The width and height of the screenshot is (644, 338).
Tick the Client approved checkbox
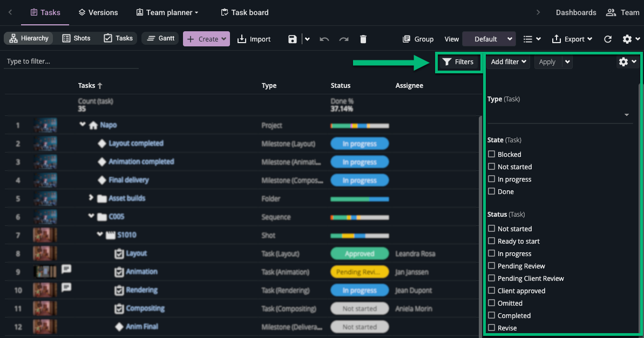tap(491, 291)
